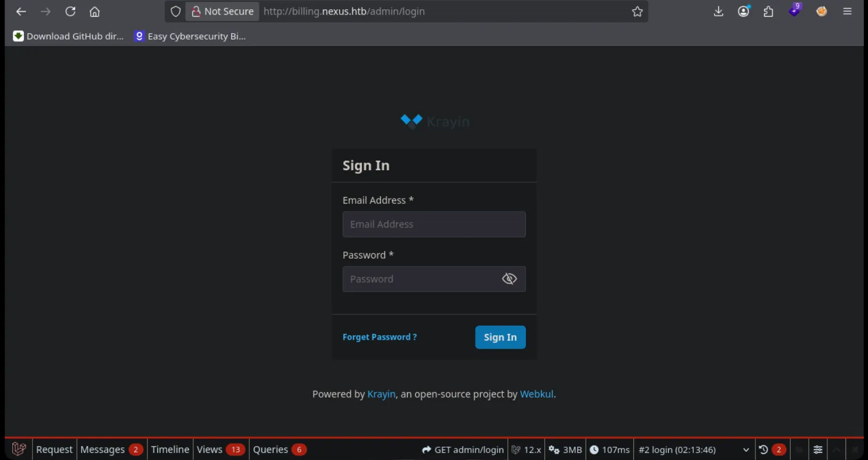Open the Download GitHub dir... bookmark
This screenshot has height=460, width=868.
coord(69,36)
